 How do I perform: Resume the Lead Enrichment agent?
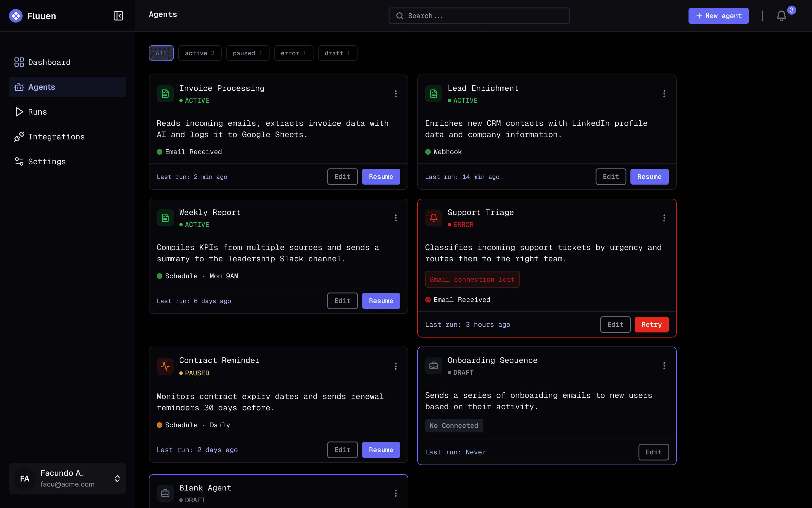point(649,177)
